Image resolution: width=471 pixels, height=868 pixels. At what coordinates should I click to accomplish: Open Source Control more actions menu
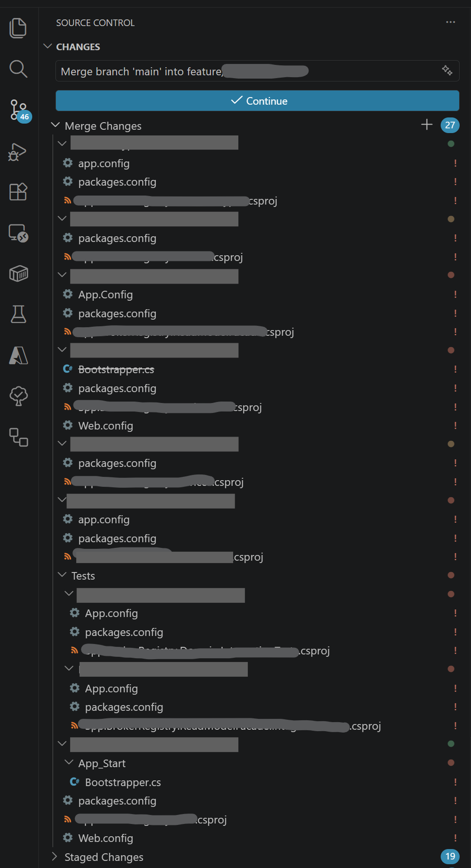(450, 22)
